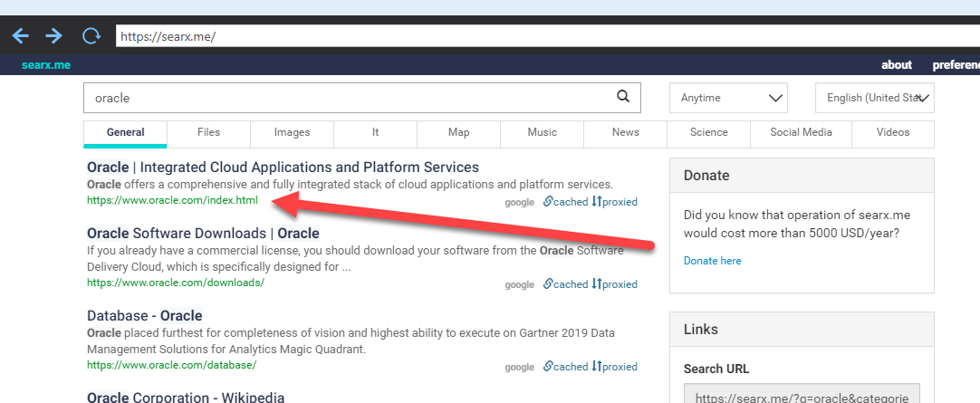Click the Gartner 2019 description text
Image resolution: width=980 pixels, height=403 pixels.
point(351,341)
